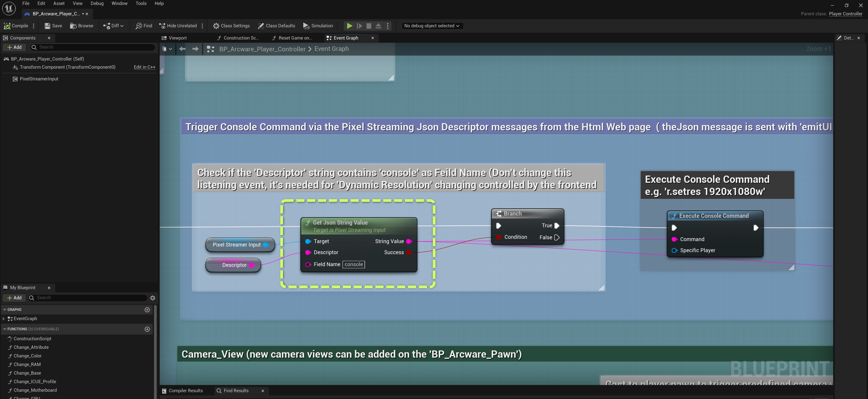Open the debug object dropdown
The width and height of the screenshot is (868, 399).
pyautogui.click(x=432, y=26)
